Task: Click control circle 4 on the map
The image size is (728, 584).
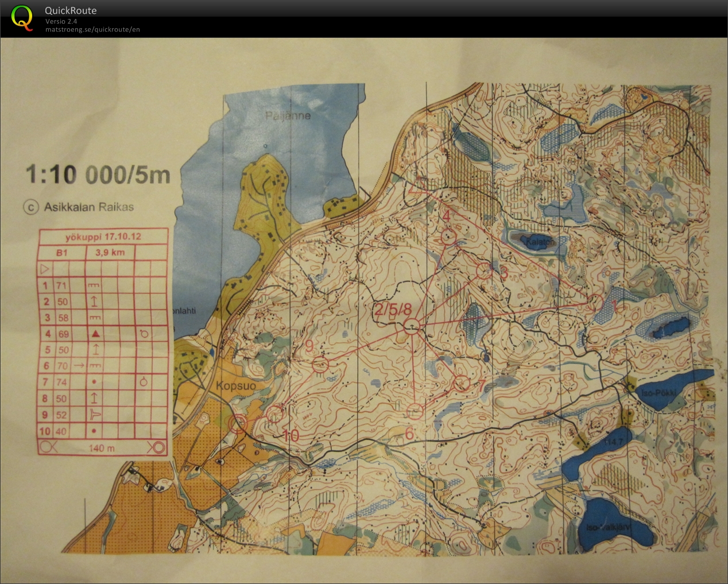Action: [x=448, y=236]
